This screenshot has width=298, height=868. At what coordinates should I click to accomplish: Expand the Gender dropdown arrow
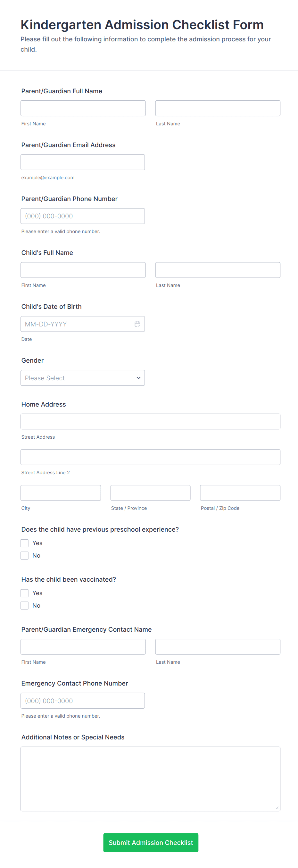(x=138, y=378)
